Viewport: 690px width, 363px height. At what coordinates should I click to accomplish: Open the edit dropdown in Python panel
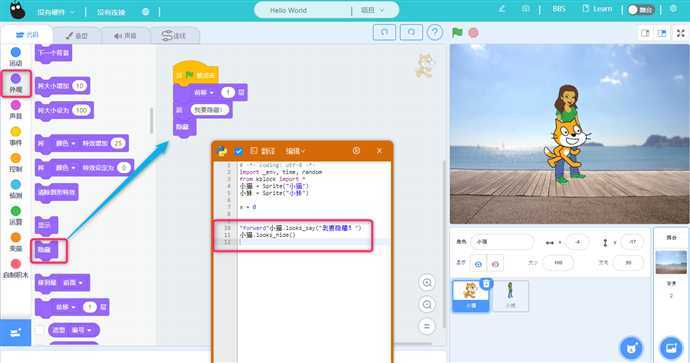[295, 151]
